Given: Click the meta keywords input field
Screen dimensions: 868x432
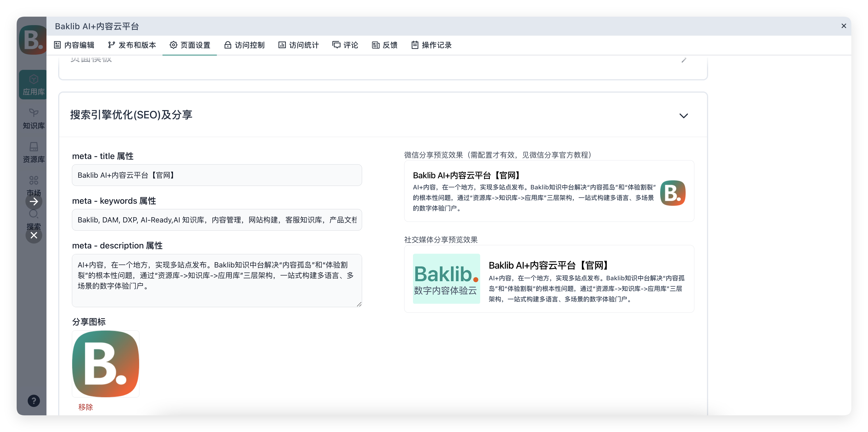Looking at the screenshot, I should pyautogui.click(x=217, y=220).
